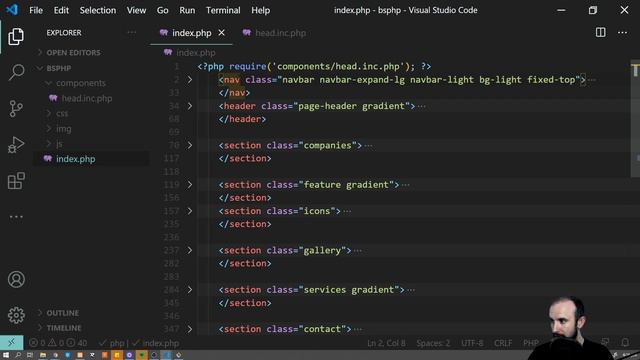The height and width of the screenshot is (360, 640).
Task: Click the folded ellipsis after navbar tag
Action: [592, 80]
